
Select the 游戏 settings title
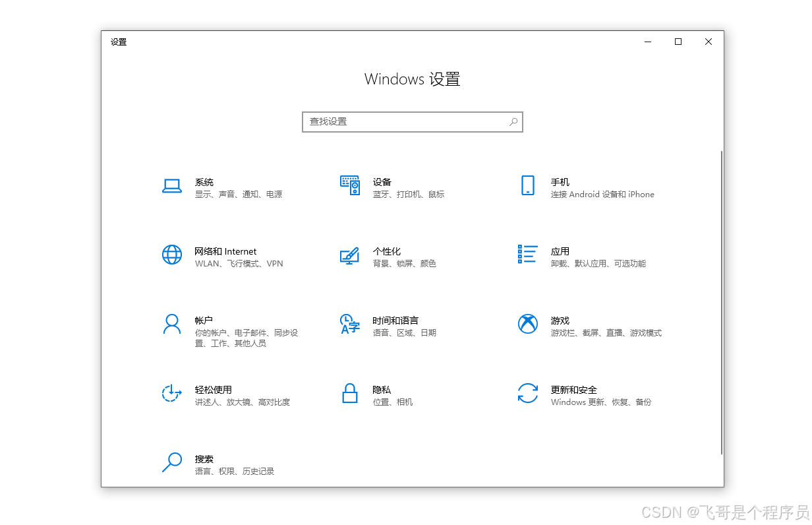coord(560,321)
